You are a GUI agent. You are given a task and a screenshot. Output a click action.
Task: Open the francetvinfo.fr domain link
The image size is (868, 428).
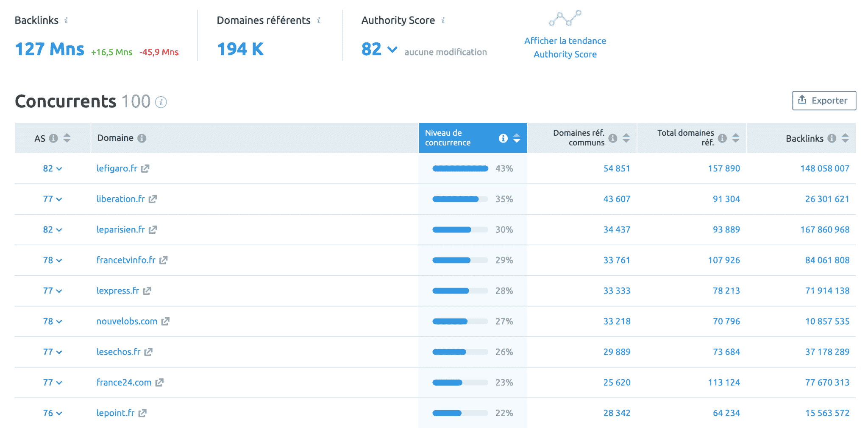point(126,260)
